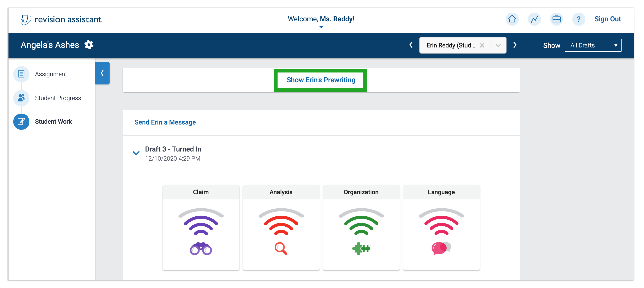Click the green Organization signal meter

361,222
